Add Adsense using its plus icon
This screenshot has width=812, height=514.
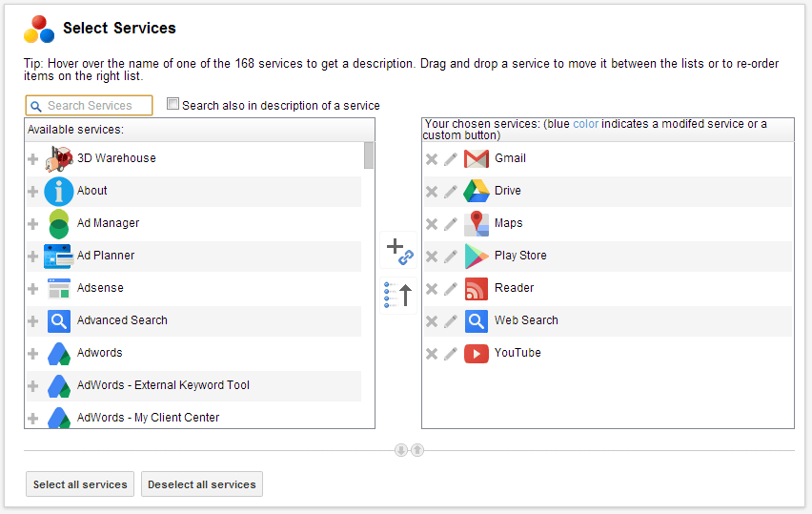[33, 289]
